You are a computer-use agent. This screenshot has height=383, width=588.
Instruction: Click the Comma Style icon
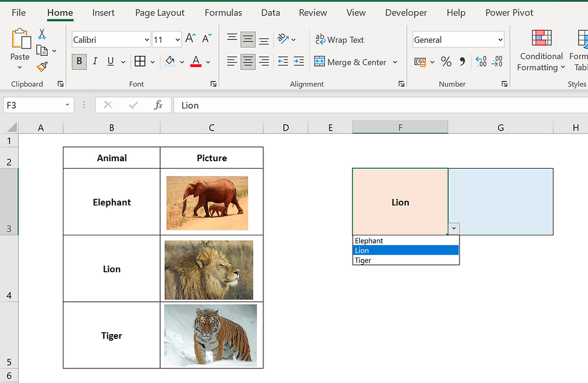click(461, 61)
